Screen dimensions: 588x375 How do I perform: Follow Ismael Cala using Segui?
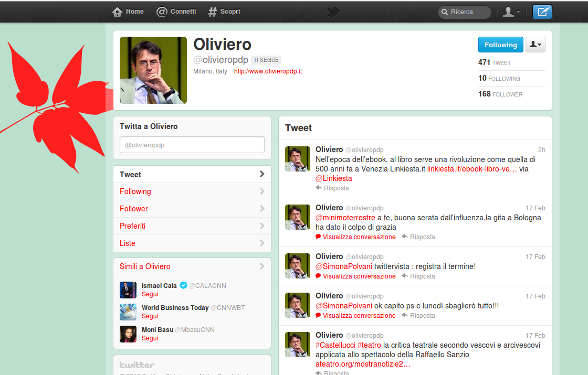[x=150, y=294]
